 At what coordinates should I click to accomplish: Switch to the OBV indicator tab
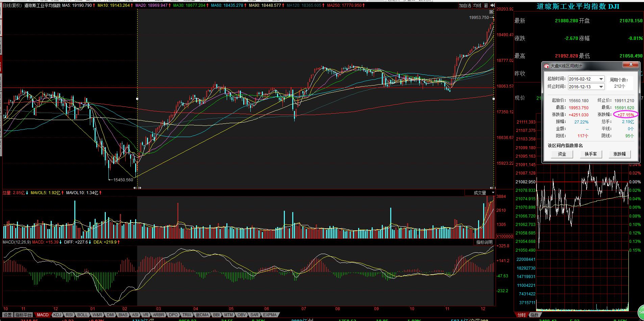tap(242, 315)
